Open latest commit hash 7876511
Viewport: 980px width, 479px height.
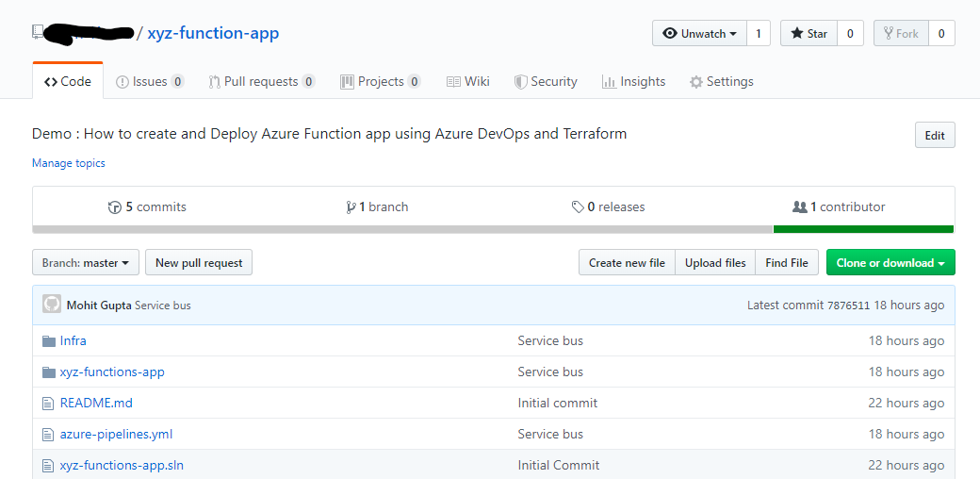pos(848,306)
